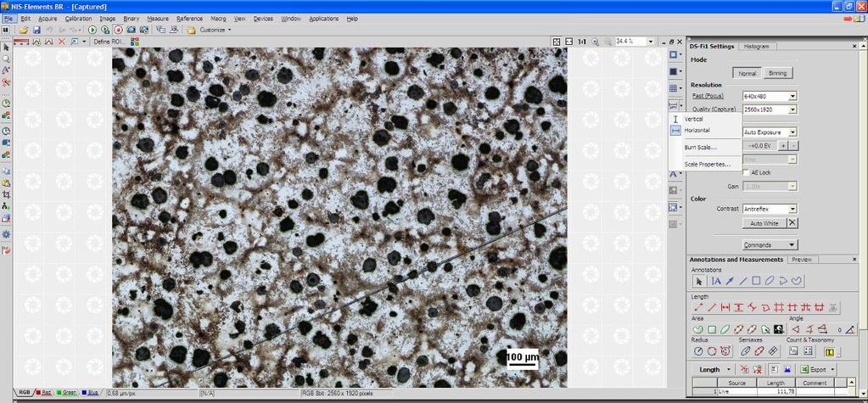Select the rectangle annotation tool
The image size is (868, 403).
point(757,281)
